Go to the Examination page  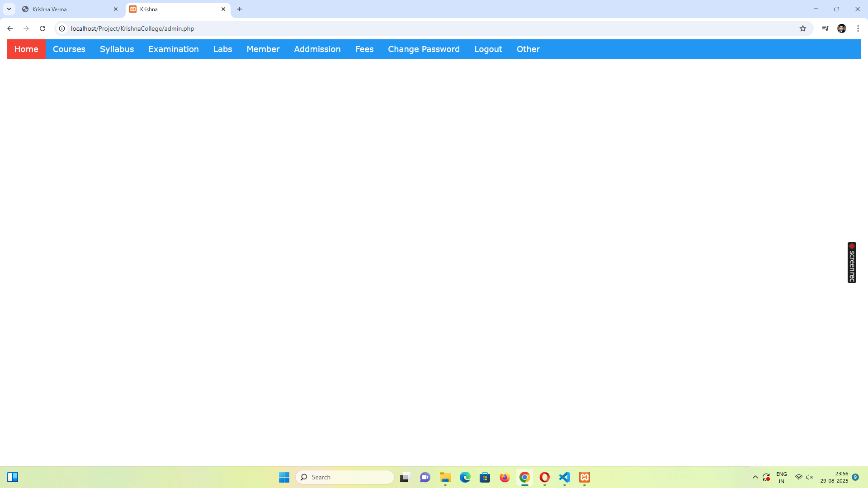(x=174, y=49)
